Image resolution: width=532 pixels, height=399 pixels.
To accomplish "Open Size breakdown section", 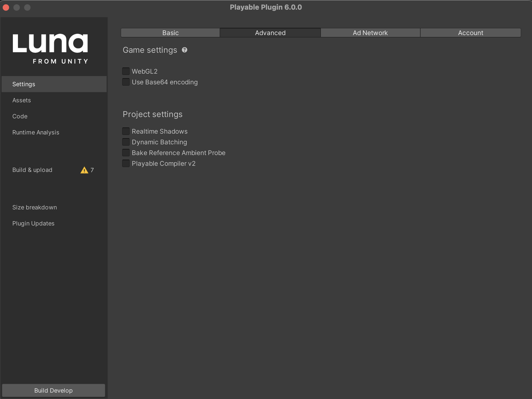I will point(54,207).
